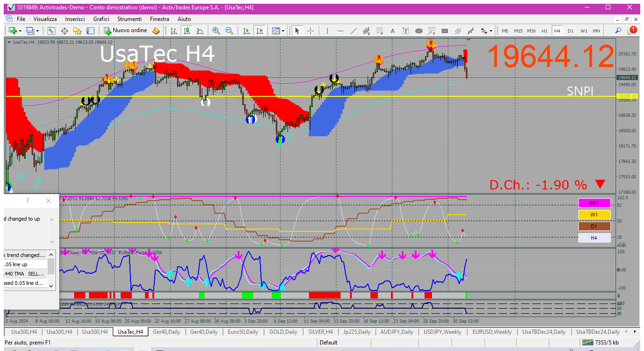Open the Aiuto menu
The image size is (644, 351).
click(184, 19)
